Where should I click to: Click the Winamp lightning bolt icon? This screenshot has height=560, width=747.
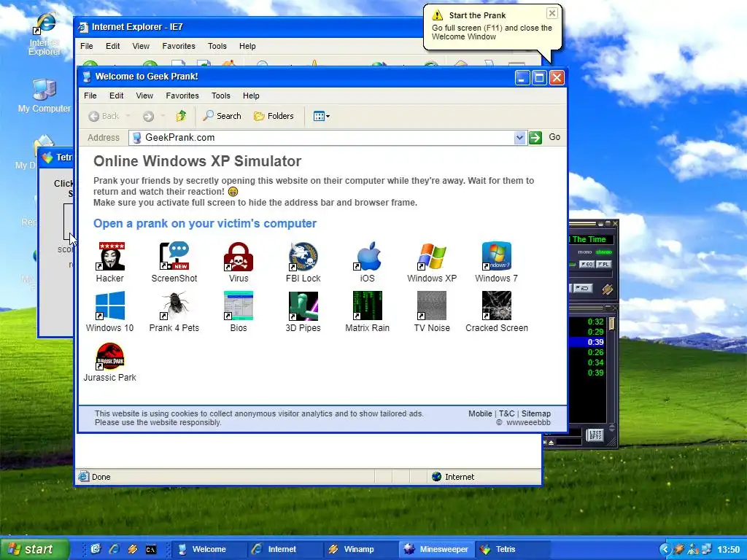point(606,289)
